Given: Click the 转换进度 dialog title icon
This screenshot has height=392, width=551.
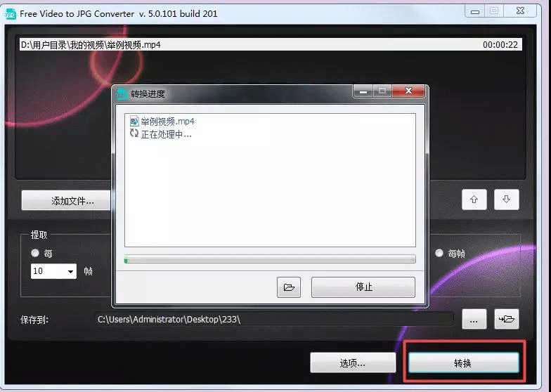Looking at the screenshot, I should (122, 93).
